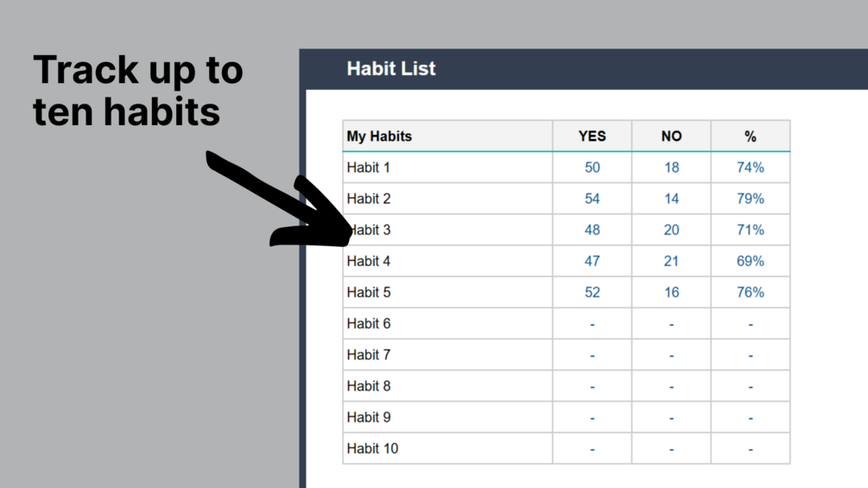The height and width of the screenshot is (488, 868).
Task: Select Habit 4 YES count 47
Action: pyautogui.click(x=592, y=261)
